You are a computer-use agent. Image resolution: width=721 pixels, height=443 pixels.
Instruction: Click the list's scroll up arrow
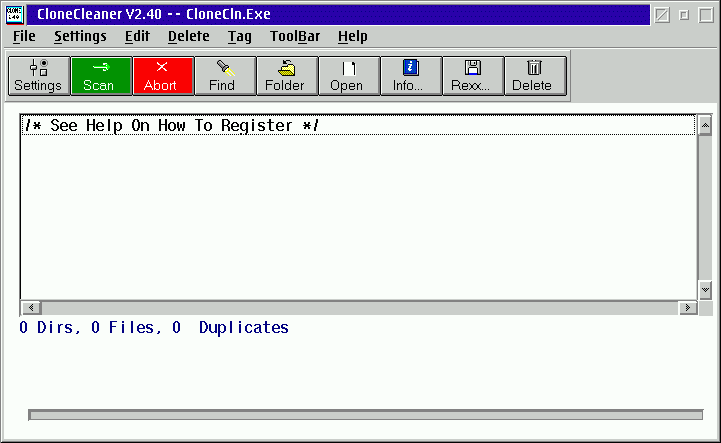705,125
